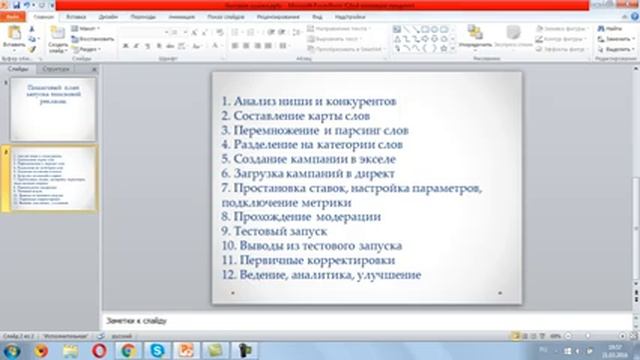The image size is (640, 360).
Task: Switch to the Review (Рецензирование) tab
Action: pyautogui.click(x=278, y=17)
